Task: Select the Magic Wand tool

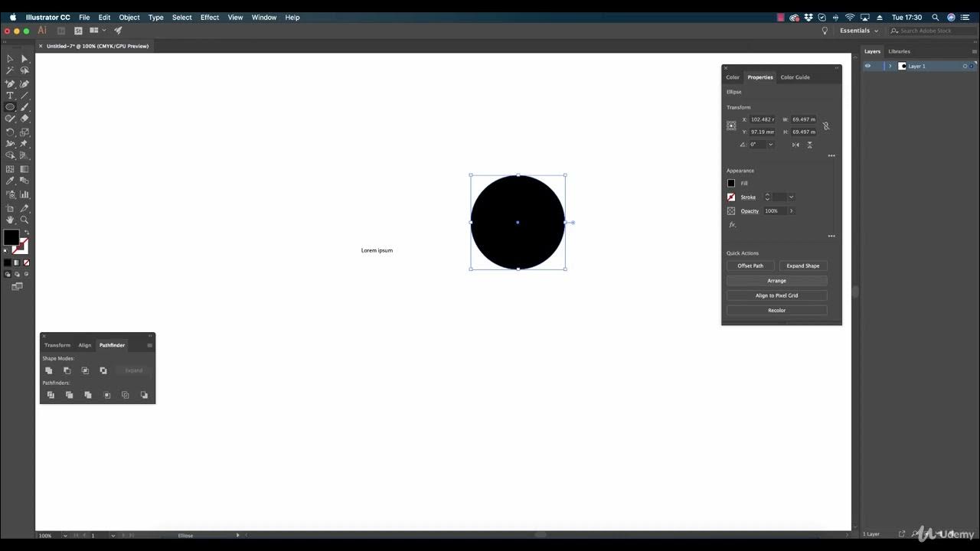Action: (10, 70)
